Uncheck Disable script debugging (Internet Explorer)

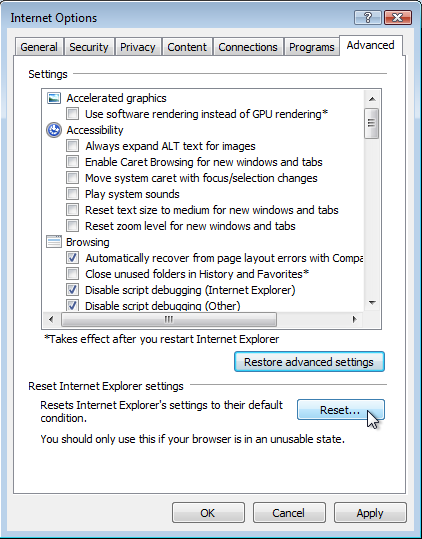pyautogui.click(x=73, y=289)
